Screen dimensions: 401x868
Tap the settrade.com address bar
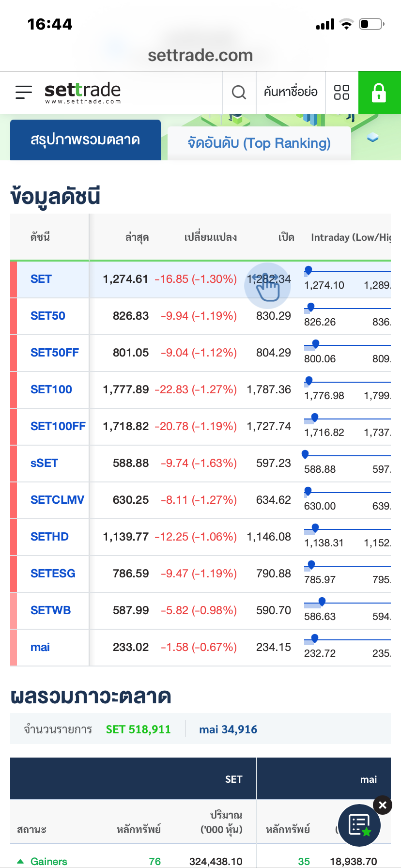coord(200,55)
